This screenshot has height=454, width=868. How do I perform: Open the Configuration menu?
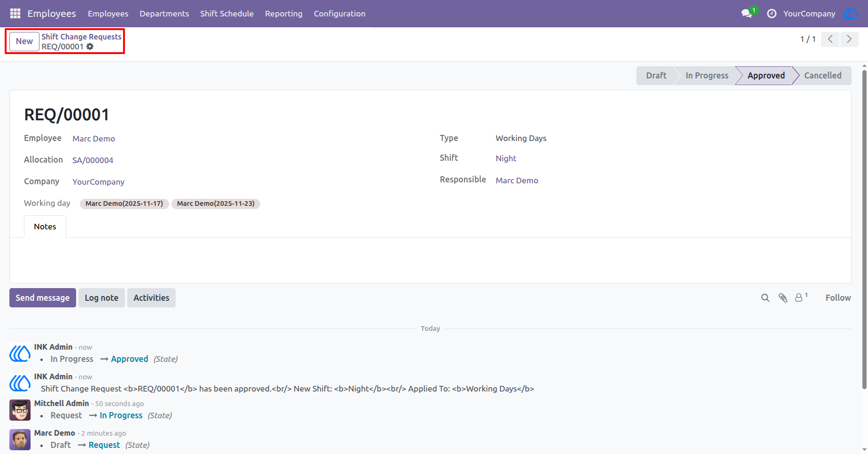point(340,14)
